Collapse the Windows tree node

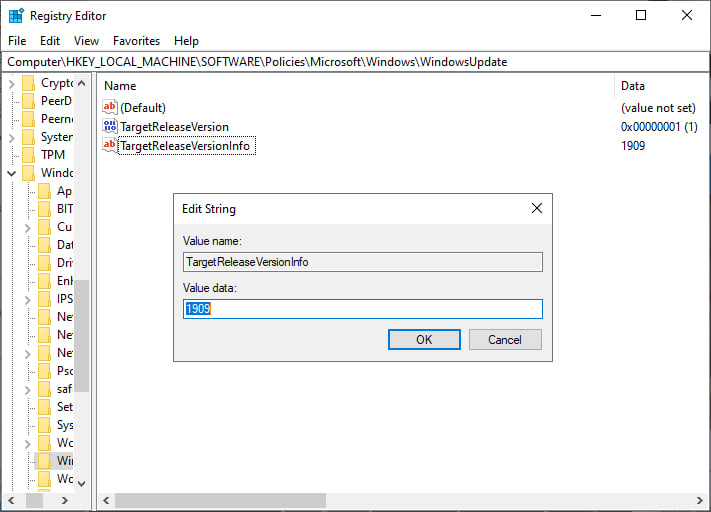tap(12, 173)
